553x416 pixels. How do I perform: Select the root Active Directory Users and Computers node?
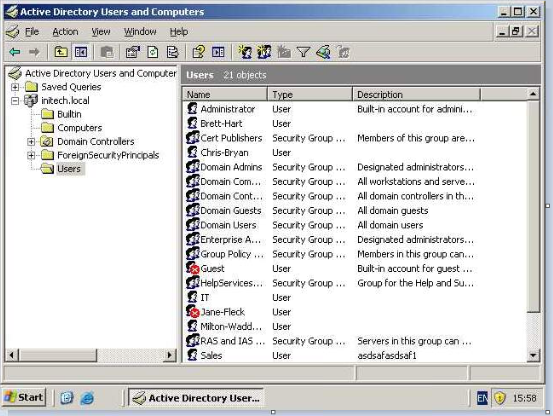[x=93, y=73]
